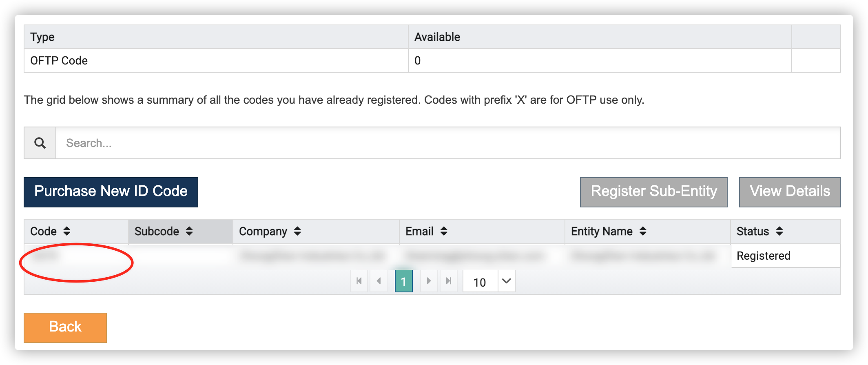Image resolution: width=868 pixels, height=365 pixels.
Task: Open View Details button
Action: click(x=790, y=192)
